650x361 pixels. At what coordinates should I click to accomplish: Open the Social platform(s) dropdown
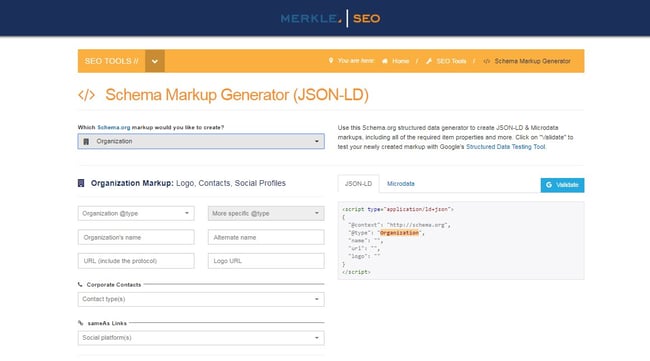click(201, 338)
